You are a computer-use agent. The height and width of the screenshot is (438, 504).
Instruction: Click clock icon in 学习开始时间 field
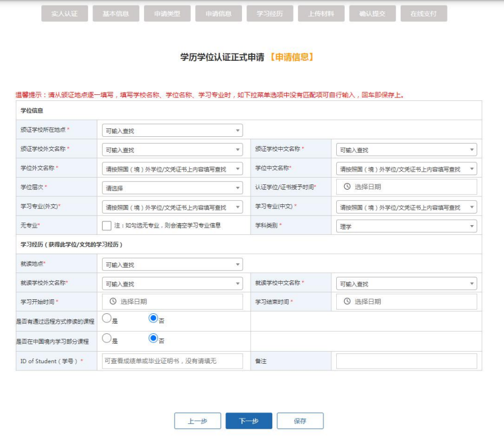pyautogui.click(x=112, y=301)
